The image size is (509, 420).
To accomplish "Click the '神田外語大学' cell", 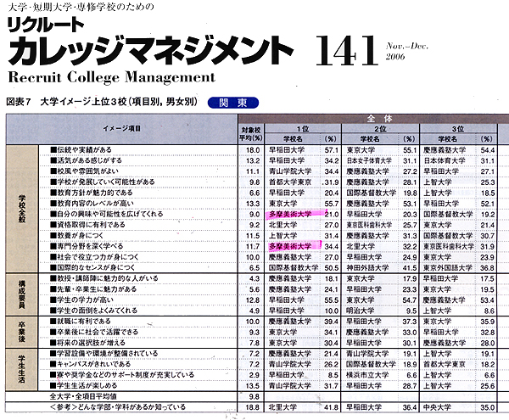I will 367,268.
